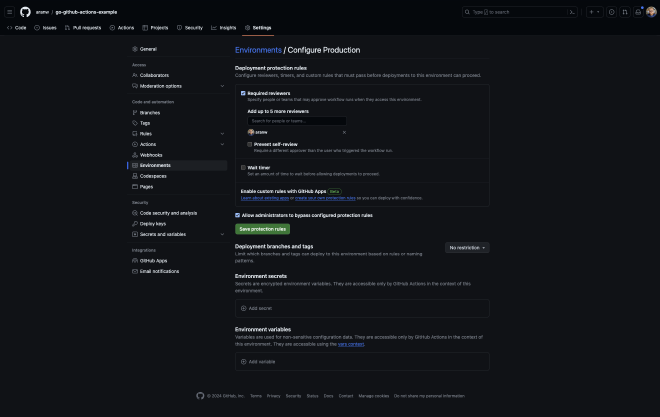Switch to the Issues tab
This screenshot has height=417, width=660.
45,28
